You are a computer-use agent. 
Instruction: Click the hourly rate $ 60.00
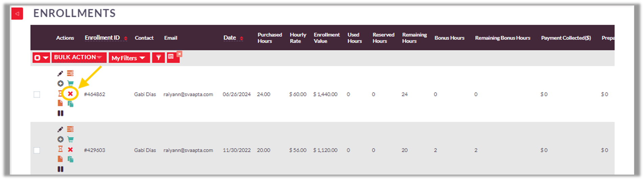click(298, 94)
